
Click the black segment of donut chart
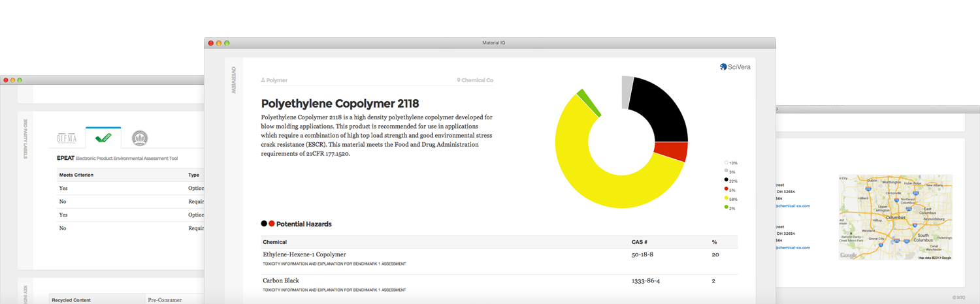pos(661,108)
